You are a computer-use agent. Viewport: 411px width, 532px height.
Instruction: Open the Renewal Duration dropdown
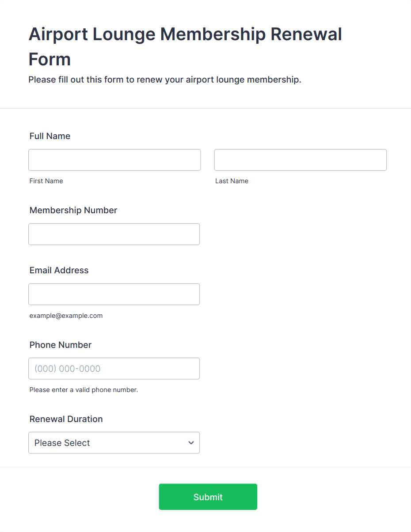click(114, 442)
